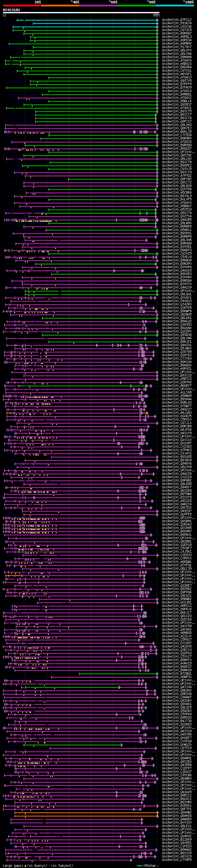This screenshot has width=197, height=868.
Task: Select the AV413101 query title
Action: [x=11, y=10]
